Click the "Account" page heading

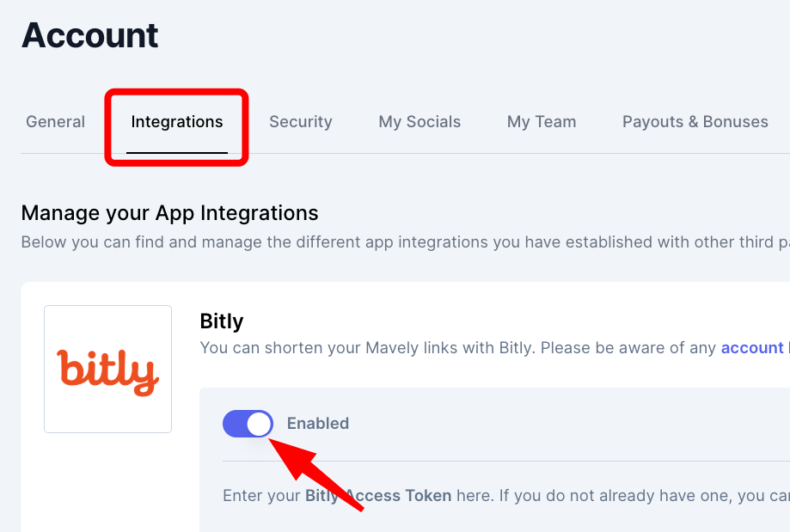90,35
